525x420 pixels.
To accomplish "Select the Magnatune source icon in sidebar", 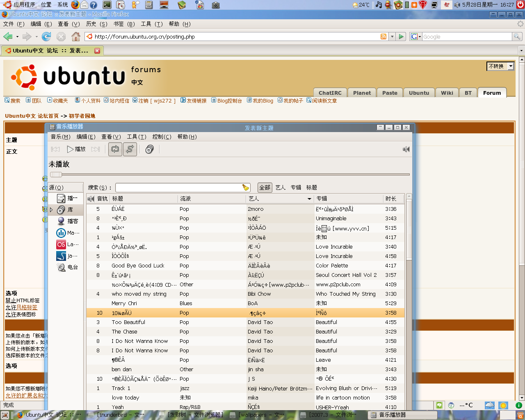I will [x=61, y=233].
